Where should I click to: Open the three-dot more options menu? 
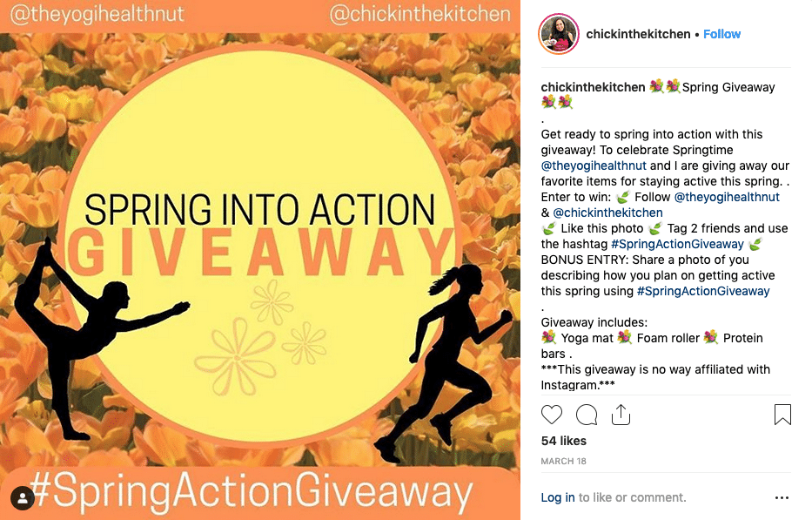click(782, 497)
